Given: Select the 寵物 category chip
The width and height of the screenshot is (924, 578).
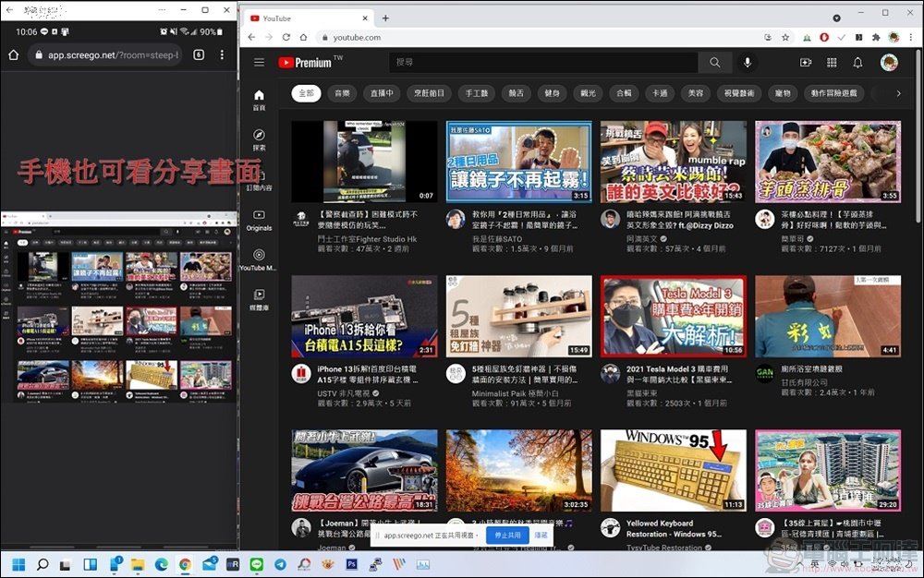Looking at the screenshot, I should (783, 93).
